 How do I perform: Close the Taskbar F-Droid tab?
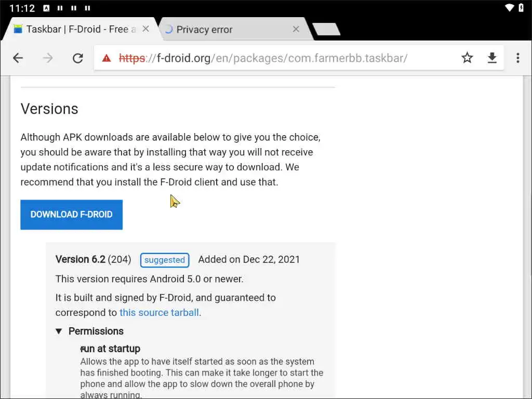(145, 29)
